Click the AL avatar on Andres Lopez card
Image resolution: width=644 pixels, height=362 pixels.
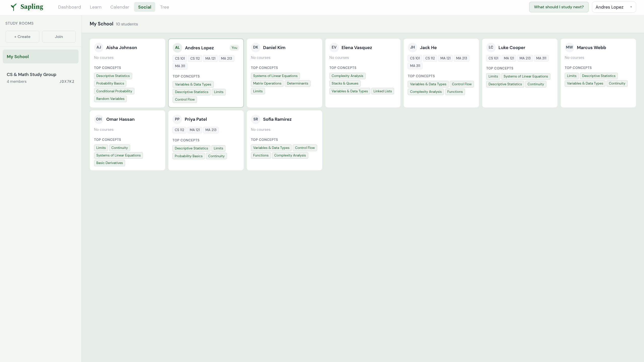point(177,48)
